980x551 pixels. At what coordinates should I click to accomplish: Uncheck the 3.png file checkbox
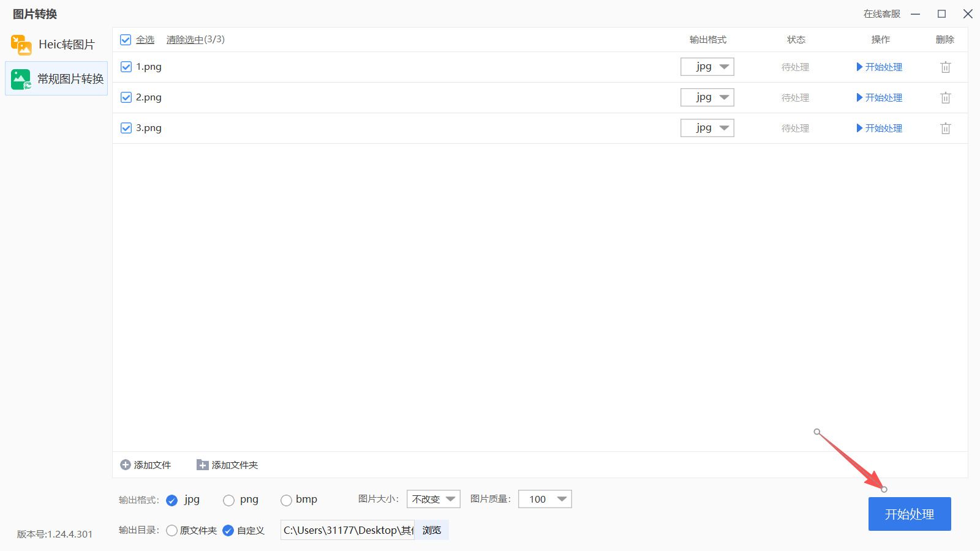pos(126,128)
